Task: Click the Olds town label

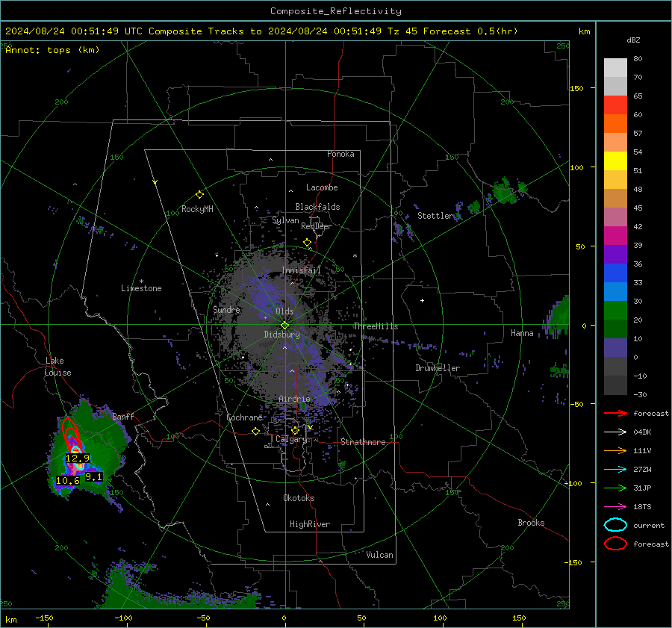Action: [x=284, y=311]
